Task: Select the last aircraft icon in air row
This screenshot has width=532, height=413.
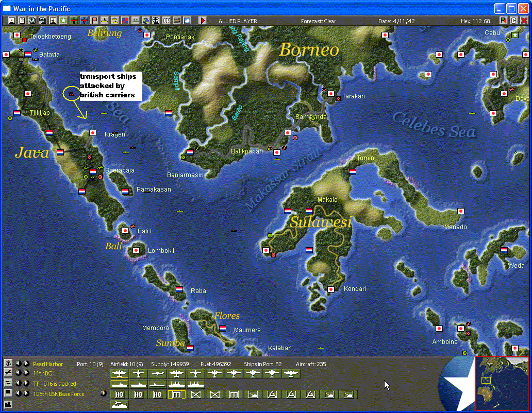Action: point(291,374)
